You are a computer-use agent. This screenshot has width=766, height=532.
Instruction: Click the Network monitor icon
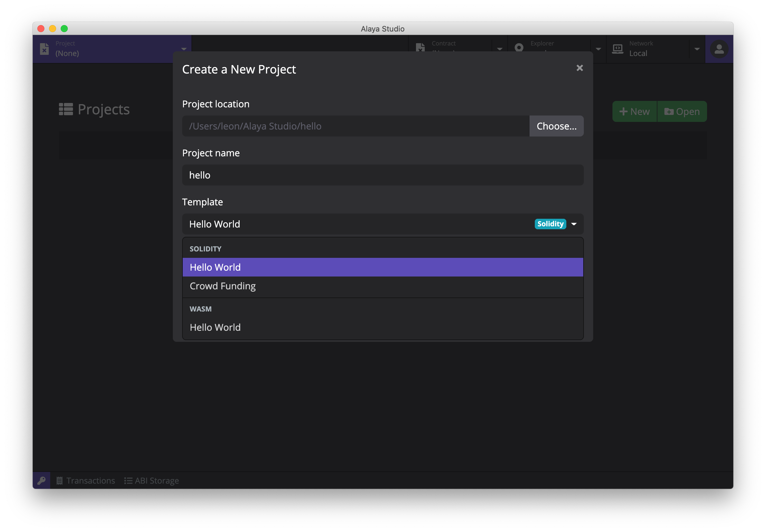617,49
